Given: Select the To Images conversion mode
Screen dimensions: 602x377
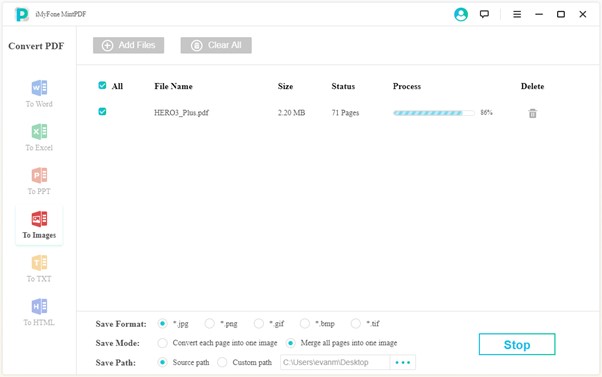Looking at the screenshot, I should coord(39,225).
